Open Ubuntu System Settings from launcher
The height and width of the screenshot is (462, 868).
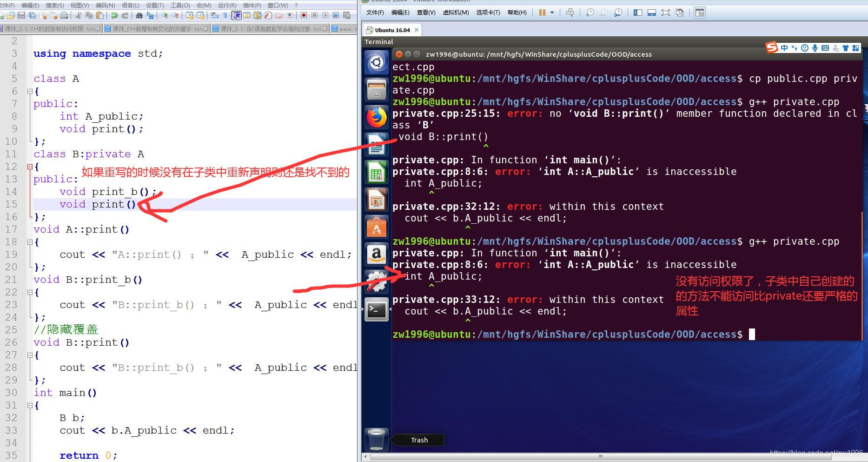point(376,281)
